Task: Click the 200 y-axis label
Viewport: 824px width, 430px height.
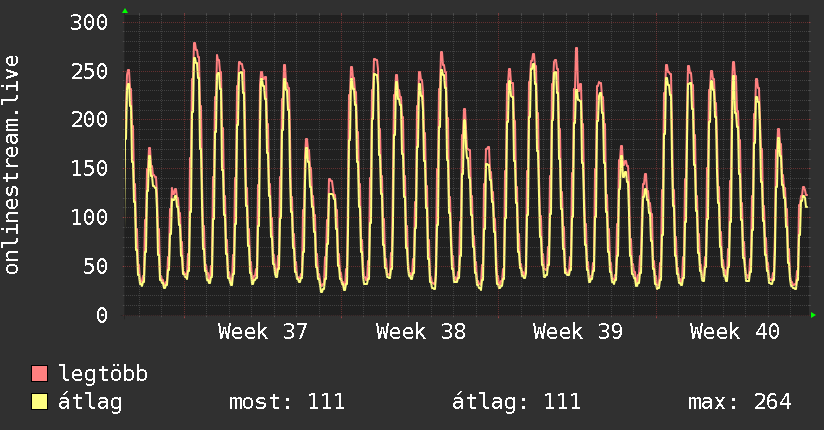Action: 89,120
